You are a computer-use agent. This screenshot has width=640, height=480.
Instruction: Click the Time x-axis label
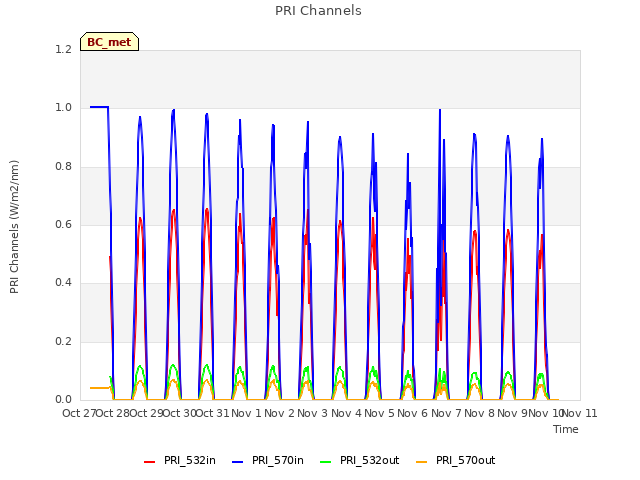coord(566,429)
